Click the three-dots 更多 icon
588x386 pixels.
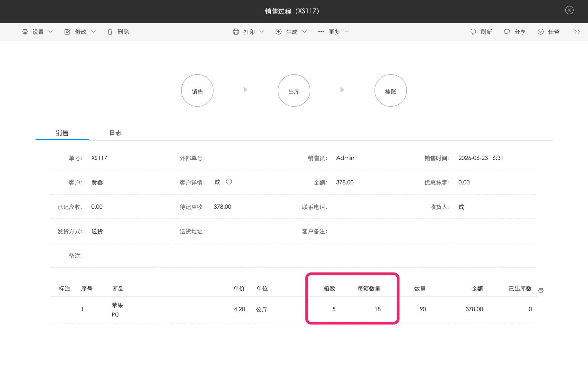(x=321, y=31)
